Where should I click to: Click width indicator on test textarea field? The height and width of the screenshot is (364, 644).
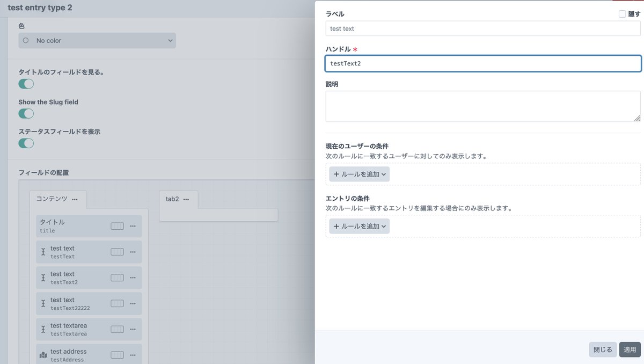coord(117,329)
